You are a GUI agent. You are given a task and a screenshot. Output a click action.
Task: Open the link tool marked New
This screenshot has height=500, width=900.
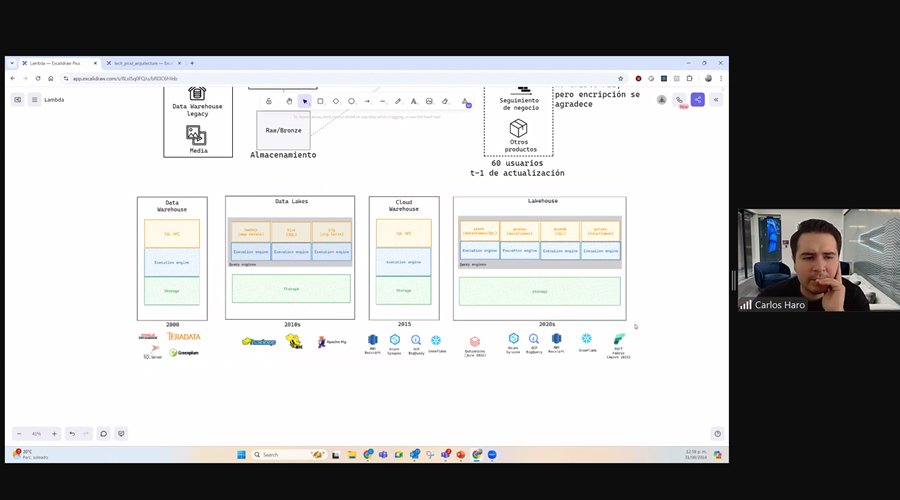[x=680, y=100]
